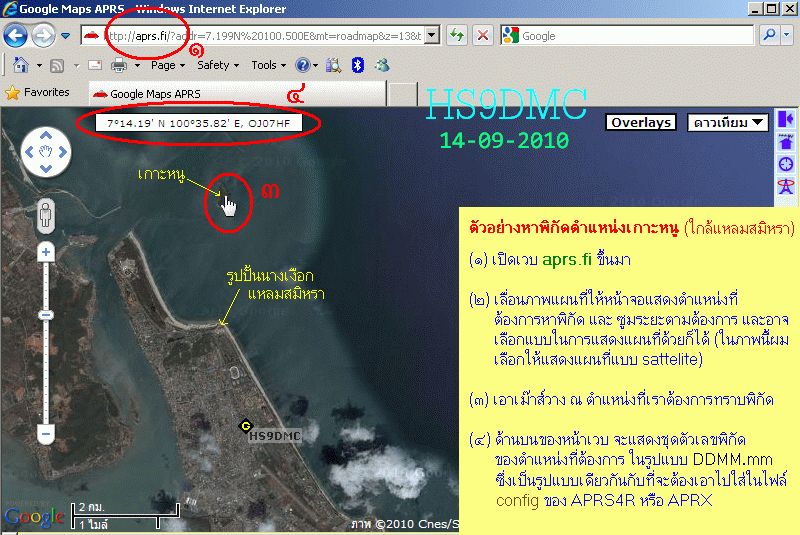Open Favorites with the star button
The width and height of the screenshot is (800, 535).
(37, 92)
